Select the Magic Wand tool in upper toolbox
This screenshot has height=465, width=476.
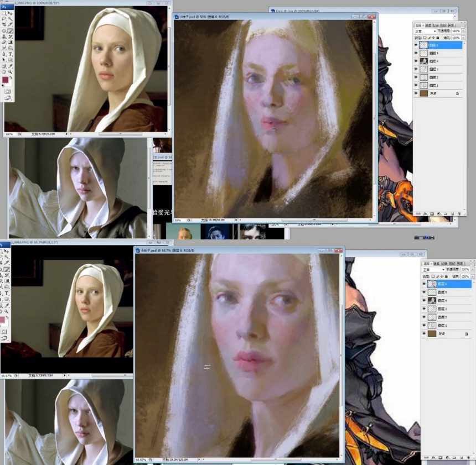[11, 19]
